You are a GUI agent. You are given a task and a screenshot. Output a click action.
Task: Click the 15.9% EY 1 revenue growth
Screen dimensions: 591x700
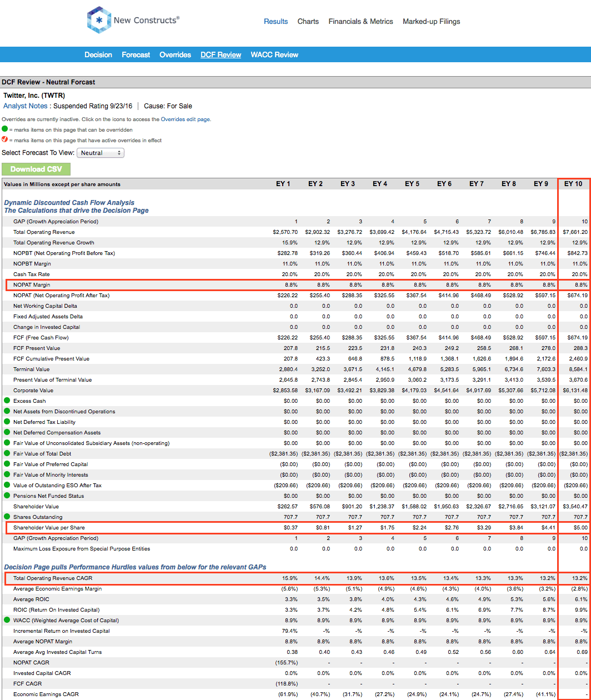[289, 242]
